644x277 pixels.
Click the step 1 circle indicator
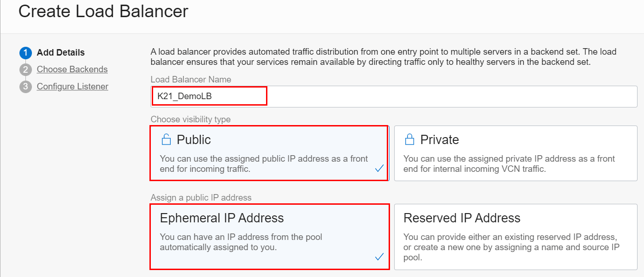tap(25, 53)
